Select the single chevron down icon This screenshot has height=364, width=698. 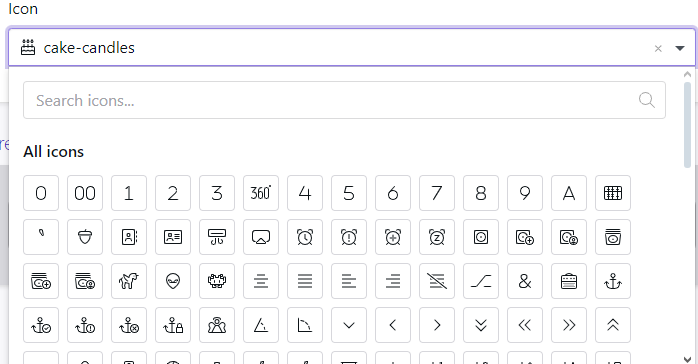[349, 325]
